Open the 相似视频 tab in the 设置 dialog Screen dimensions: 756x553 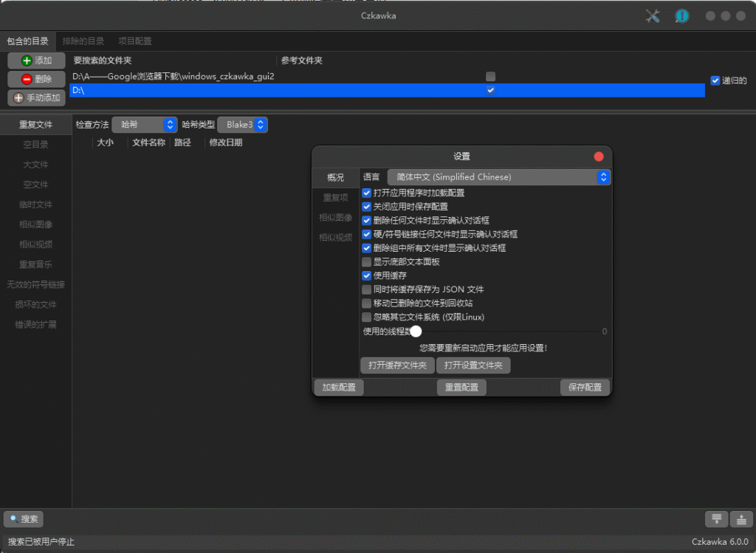pos(336,238)
